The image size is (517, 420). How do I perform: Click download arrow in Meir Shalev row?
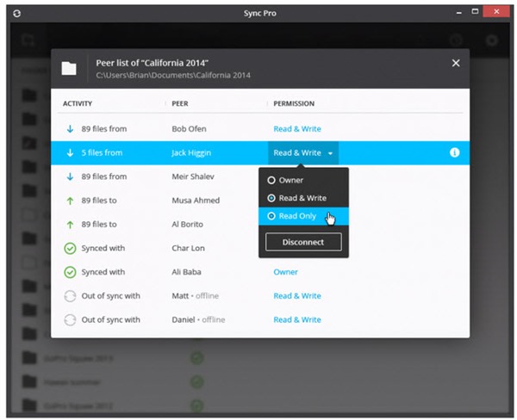click(x=70, y=176)
